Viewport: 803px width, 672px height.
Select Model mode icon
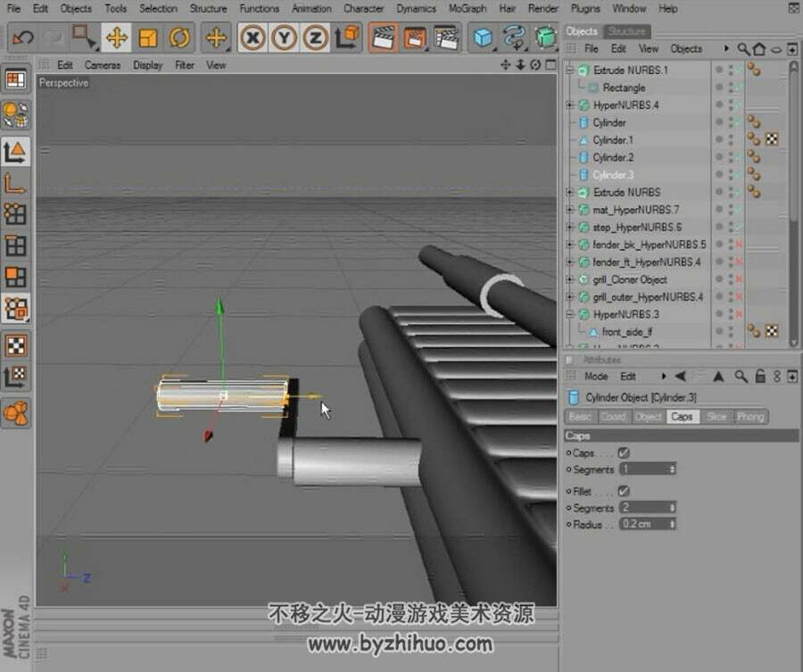(x=15, y=152)
